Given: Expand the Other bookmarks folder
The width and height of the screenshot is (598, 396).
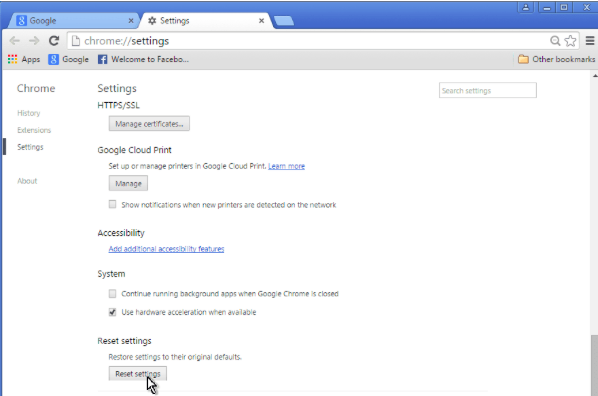Looking at the screenshot, I should coord(556,59).
